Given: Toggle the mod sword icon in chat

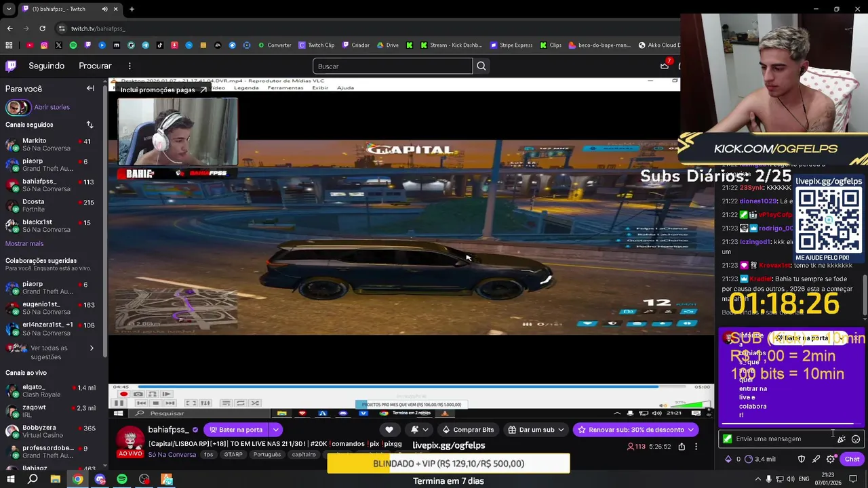Looking at the screenshot, I should pos(816,459).
